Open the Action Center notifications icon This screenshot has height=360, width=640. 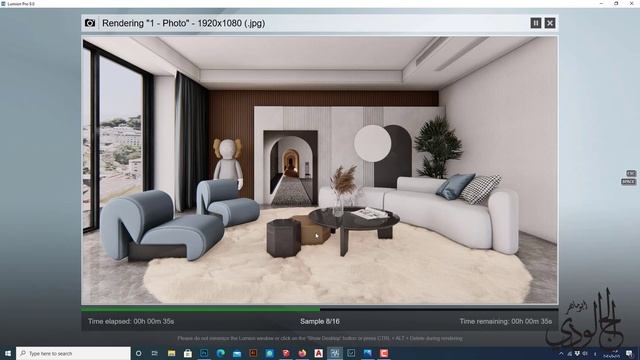click(x=629, y=353)
